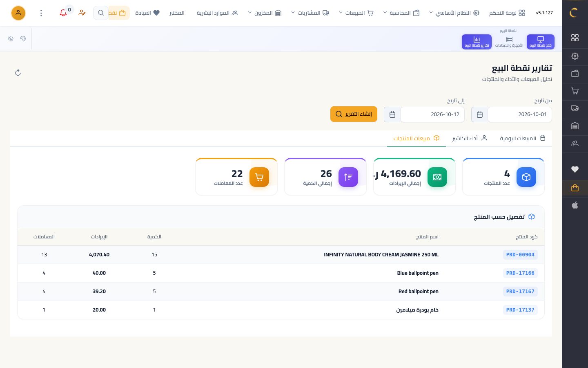Click product code PRD-17137
This screenshot has height=368, width=588.
520,310
